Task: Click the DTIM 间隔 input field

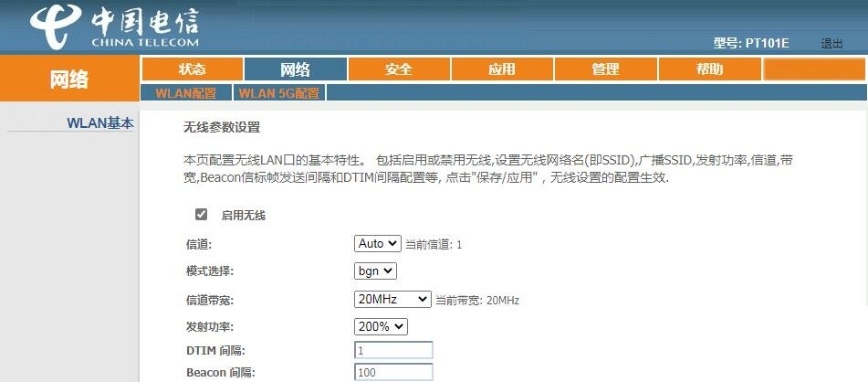Action: tap(393, 350)
